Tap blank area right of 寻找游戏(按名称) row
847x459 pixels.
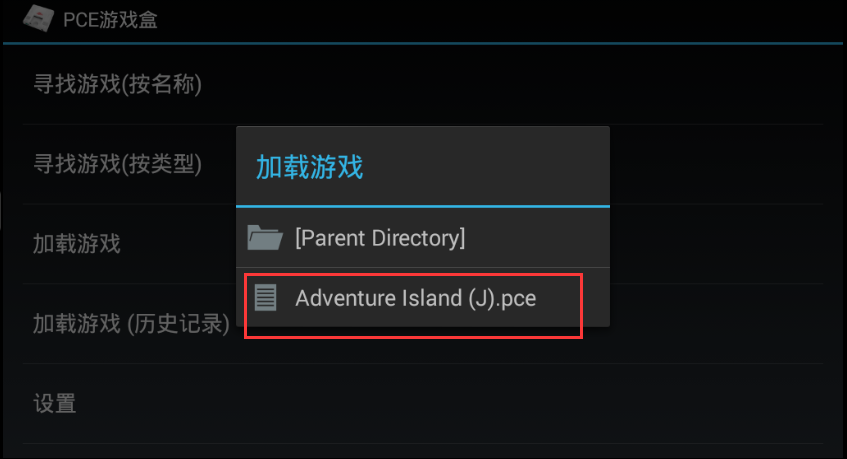pos(513,84)
